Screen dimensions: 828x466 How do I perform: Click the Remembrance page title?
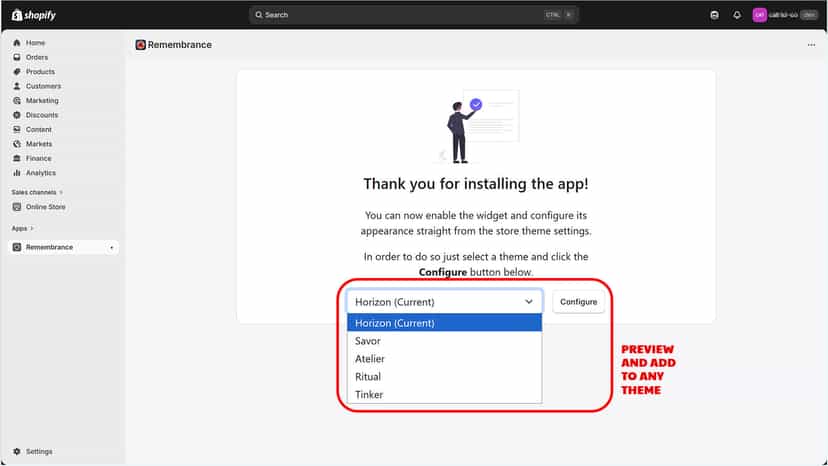point(180,45)
